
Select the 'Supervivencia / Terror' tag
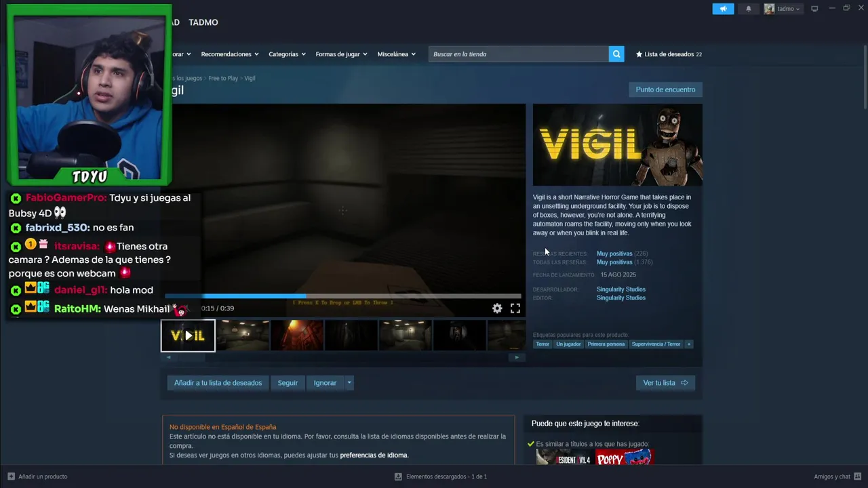[x=656, y=344]
